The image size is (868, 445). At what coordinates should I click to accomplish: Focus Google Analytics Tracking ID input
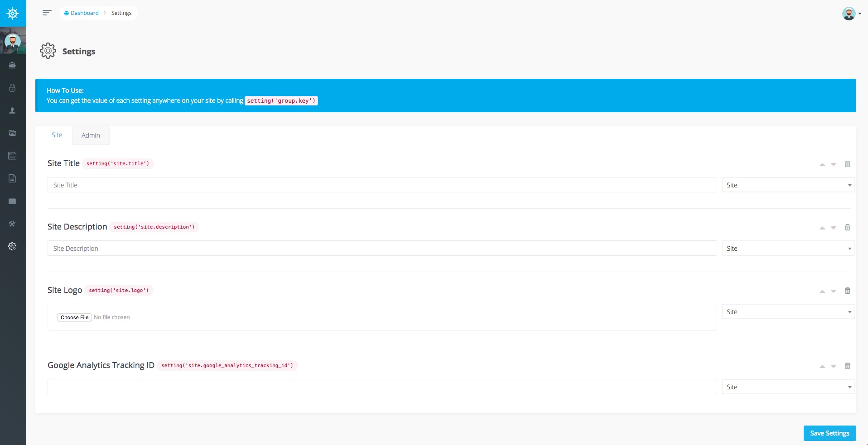pyautogui.click(x=382, y=387)
